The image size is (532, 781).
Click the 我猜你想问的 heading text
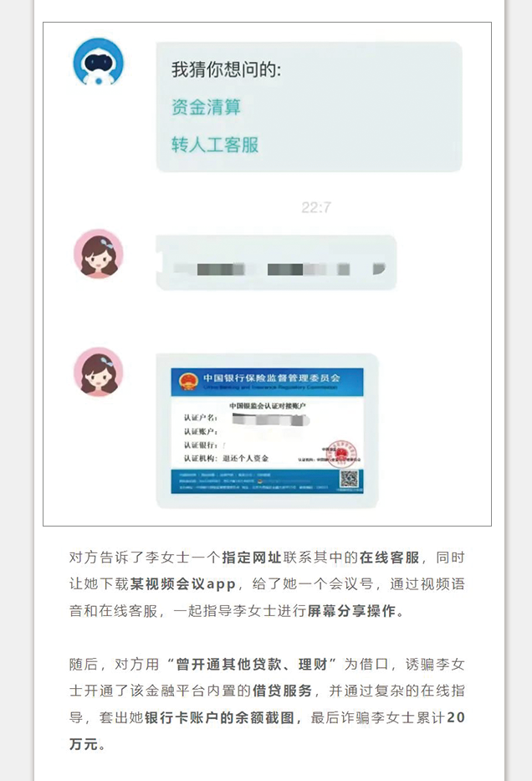(227, 69)
